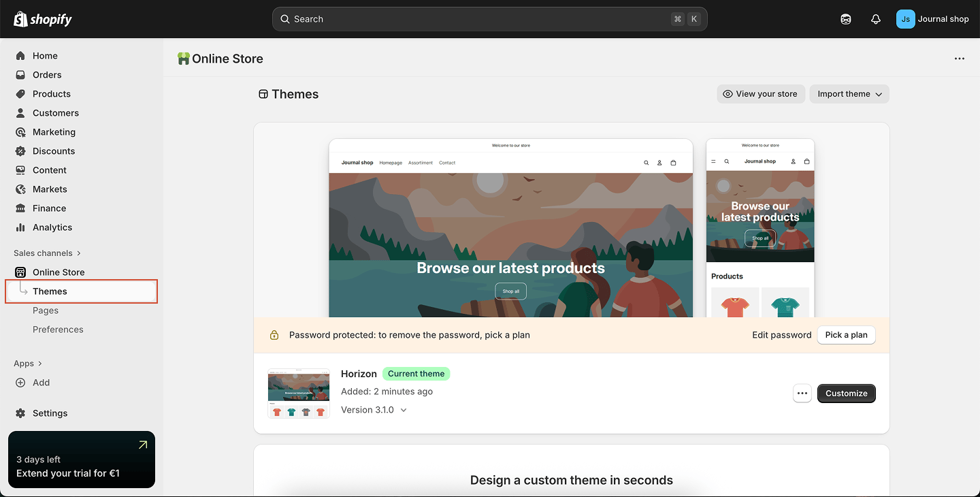
Task: Open the Import theme dropdown
Action: (849, 94)
